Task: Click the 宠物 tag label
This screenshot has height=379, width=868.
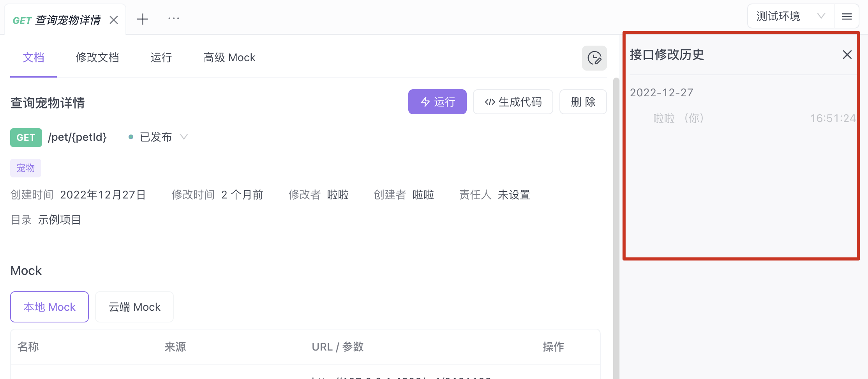Action: tap(26, 168)
